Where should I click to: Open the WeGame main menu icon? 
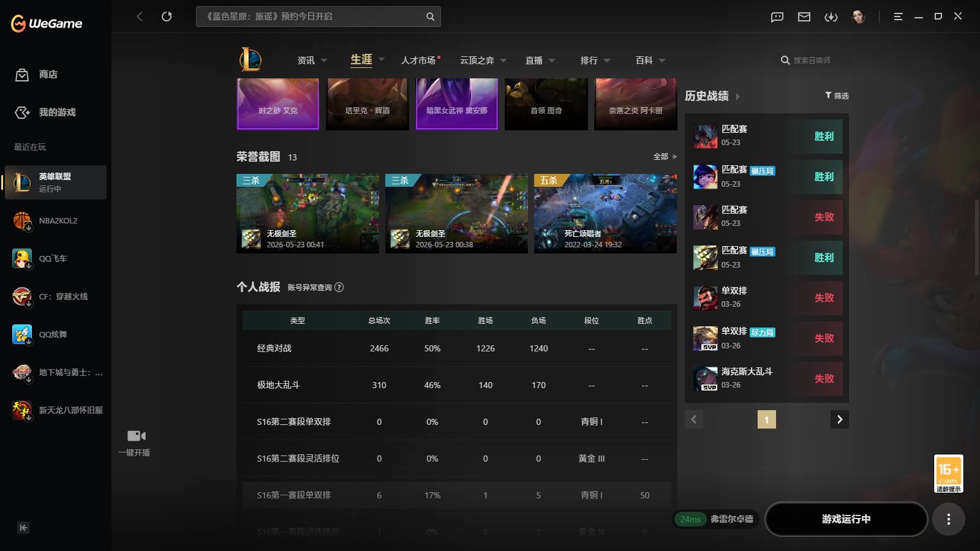point(898,17)
